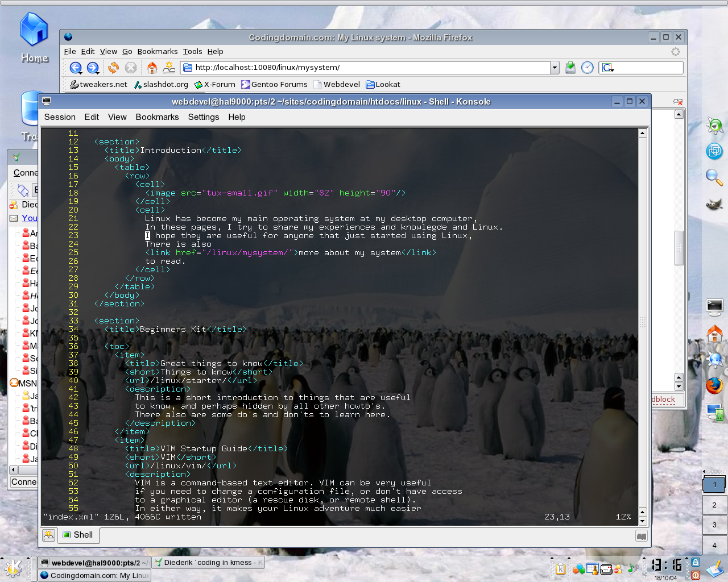The image size is (728, 582).
Task: Click the New Session icon in Konsole
Action: (49, 535)
